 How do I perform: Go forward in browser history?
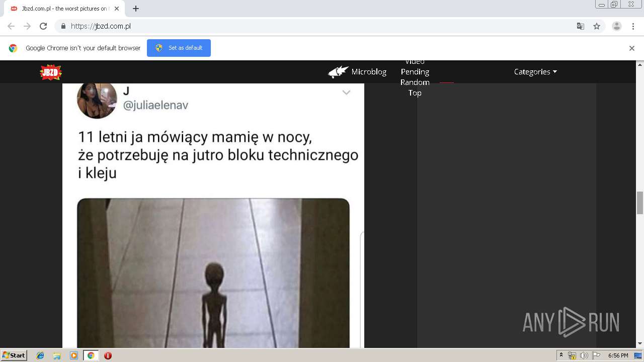point(27,26)
